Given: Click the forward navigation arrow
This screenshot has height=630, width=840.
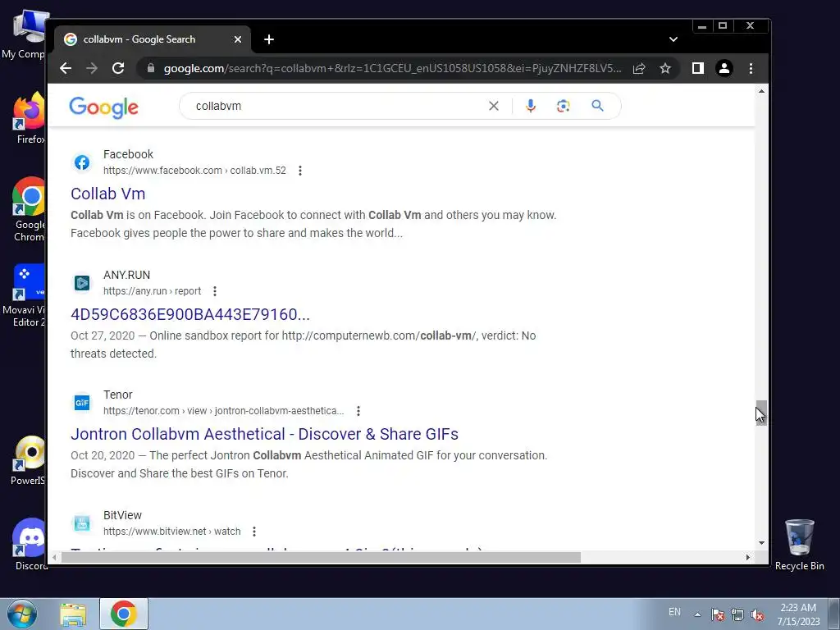Looking at the screenshot, I should 92,68.
